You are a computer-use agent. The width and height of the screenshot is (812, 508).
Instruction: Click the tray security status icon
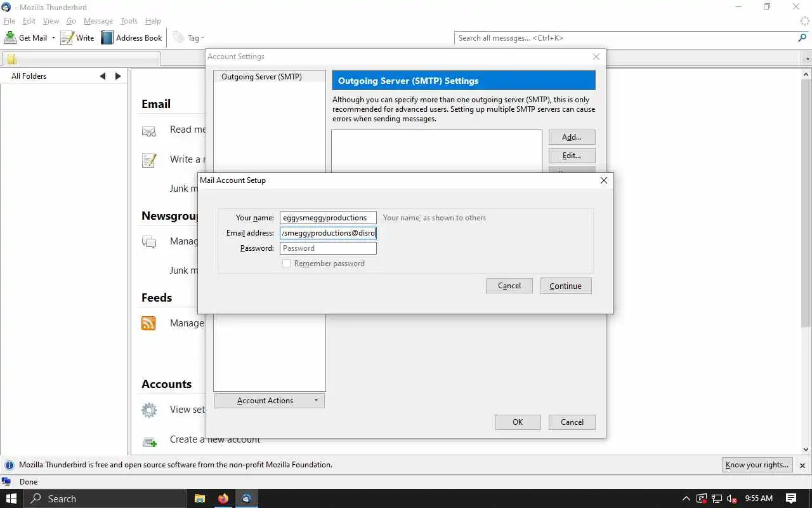(701, 498)
